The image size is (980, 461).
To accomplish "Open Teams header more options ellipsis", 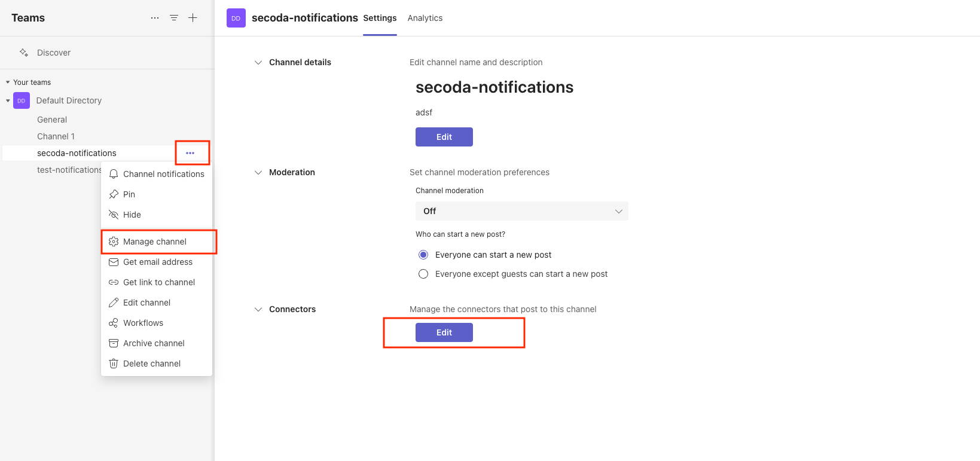I will coord(155,18).
